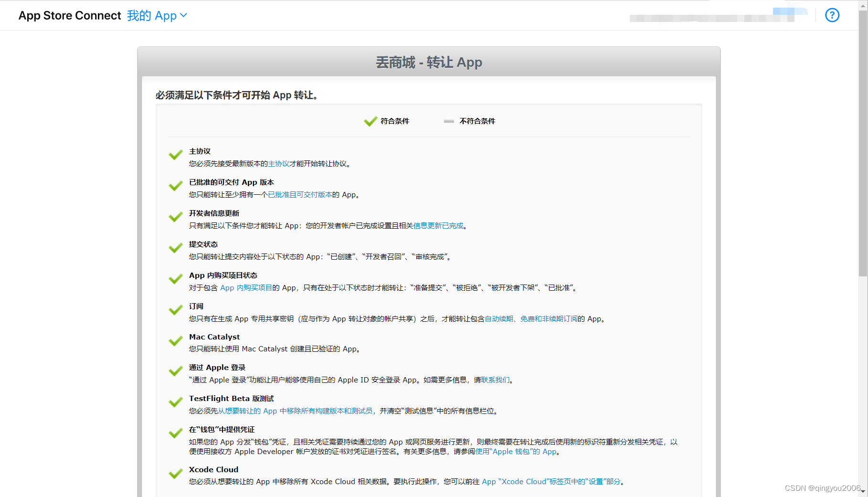This screenshot has height=497, width=868.
Task: Click the checkmark beside 订阅
Action: pos(176,310)
